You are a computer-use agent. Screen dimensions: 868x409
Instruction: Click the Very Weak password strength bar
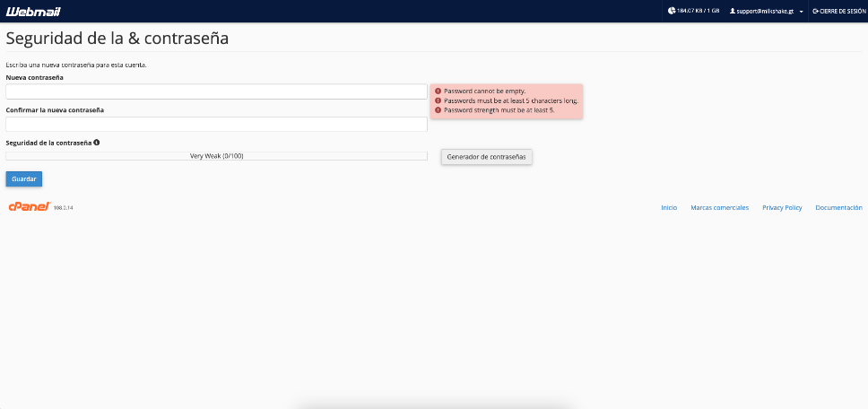pos(216,156)
